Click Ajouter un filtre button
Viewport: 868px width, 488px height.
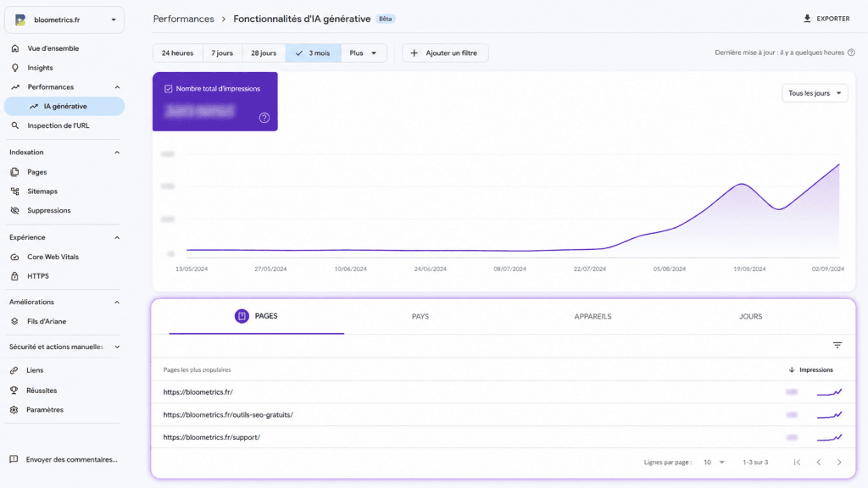[x=445, y=53]
